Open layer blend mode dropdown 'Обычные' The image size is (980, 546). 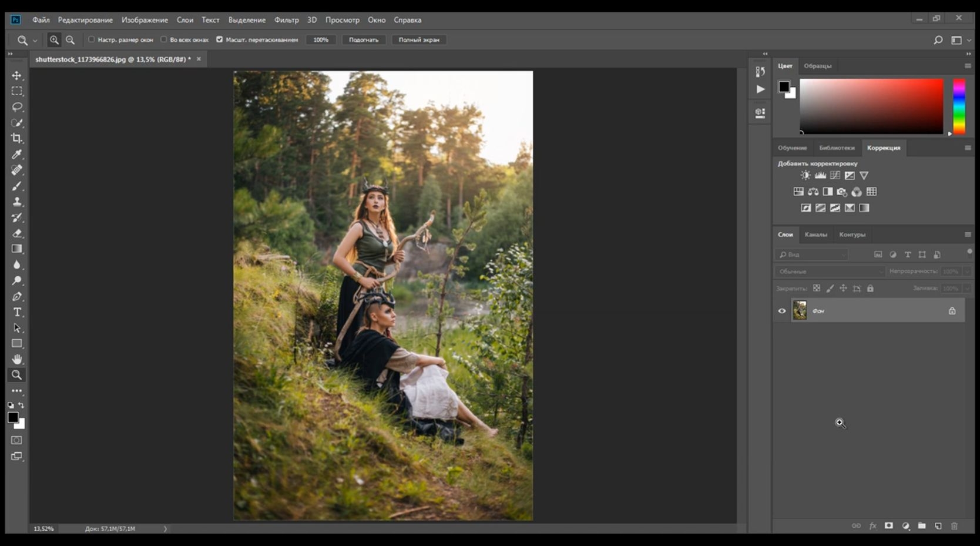(x=830, y=272)
